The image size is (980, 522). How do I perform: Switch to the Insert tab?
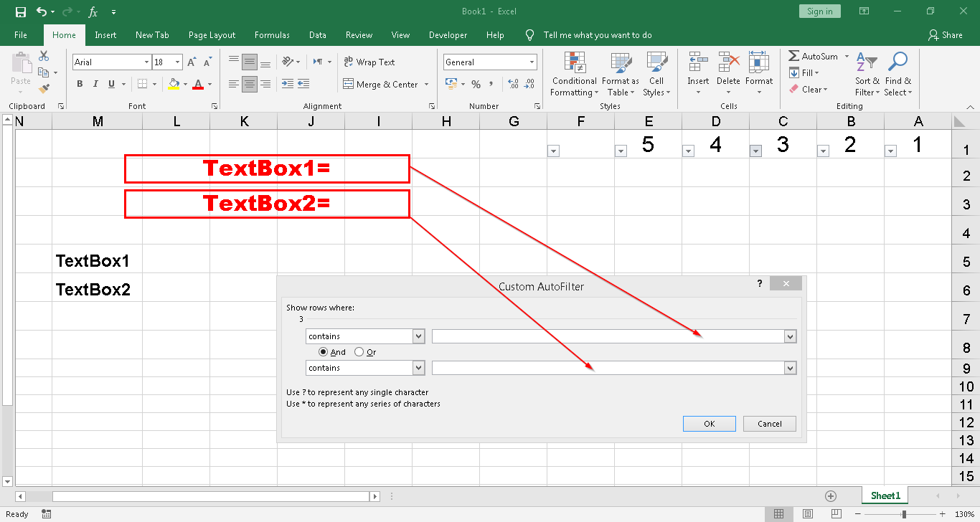click(x=105, y=35)
